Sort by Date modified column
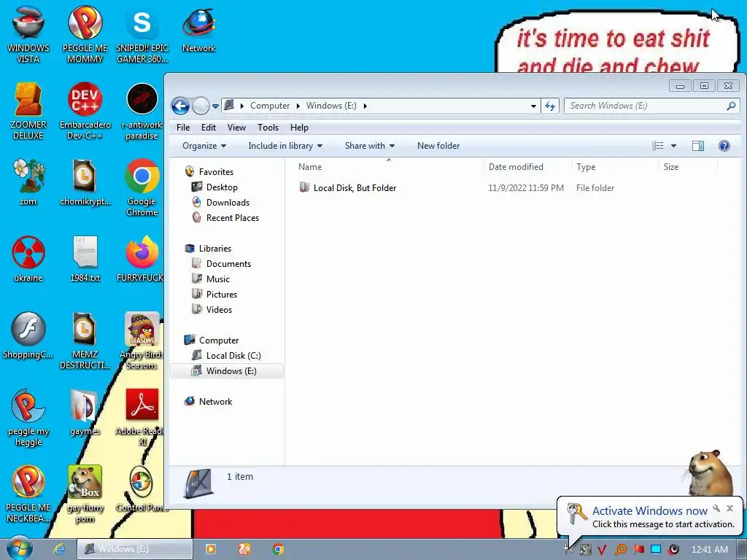The width and height of the screenshot is (747, 560). point(527,167)
